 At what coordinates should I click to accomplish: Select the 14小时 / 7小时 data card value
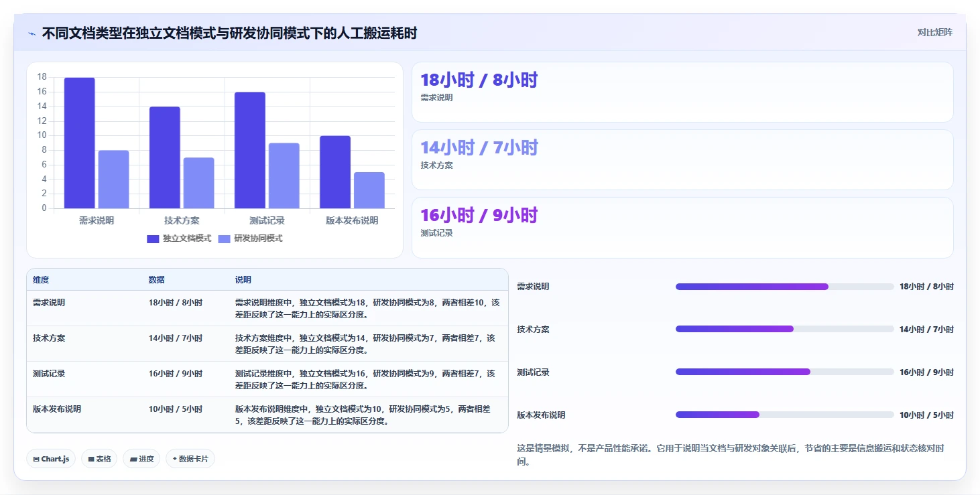(x=479, y=147)
